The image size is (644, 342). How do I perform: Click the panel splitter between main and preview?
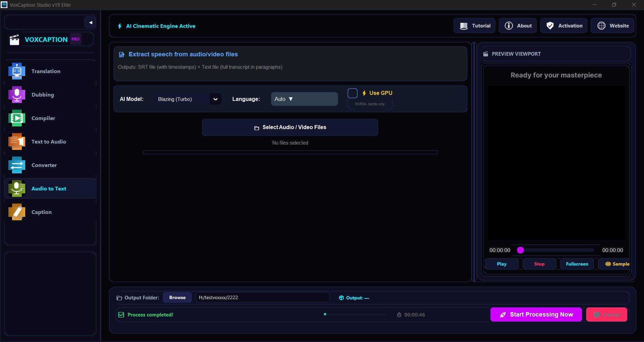pyautogui.click(x=474, y=162)
